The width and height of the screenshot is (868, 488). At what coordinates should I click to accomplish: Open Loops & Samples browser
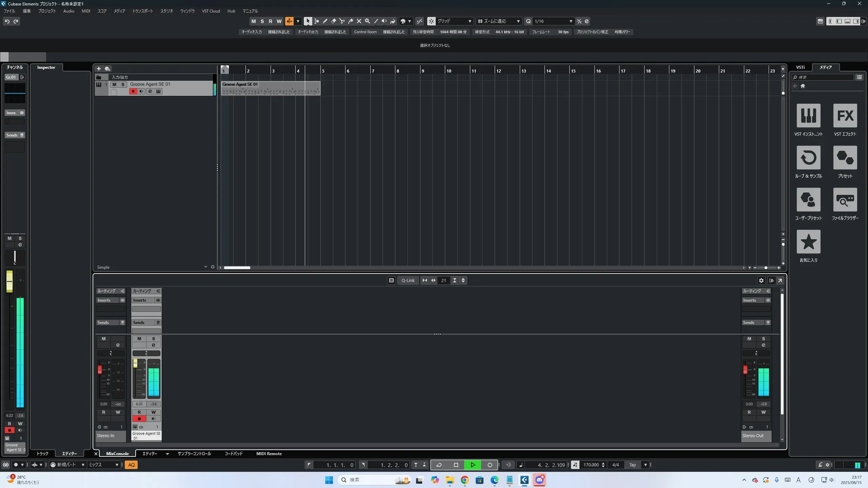click(x=808, y=158)
